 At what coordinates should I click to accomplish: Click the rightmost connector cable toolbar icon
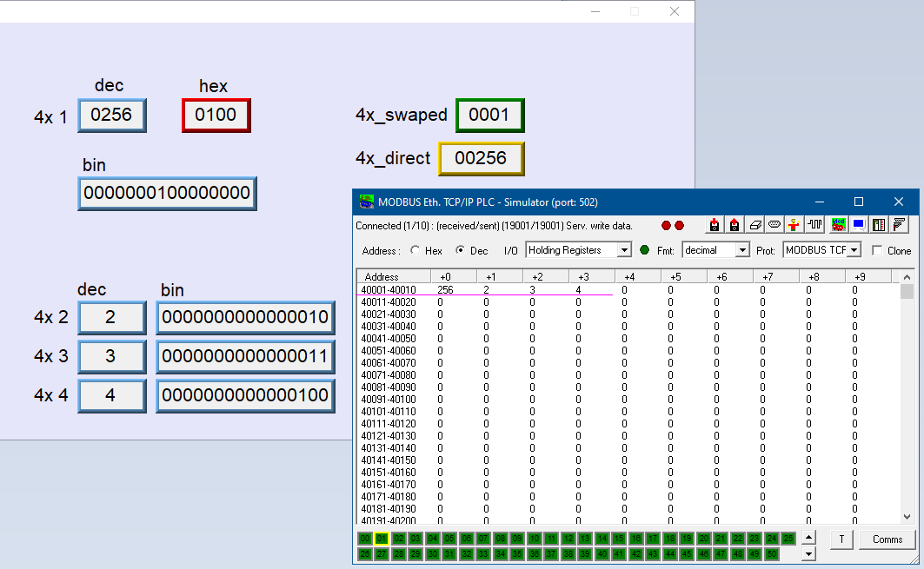[x=900, y=225]
